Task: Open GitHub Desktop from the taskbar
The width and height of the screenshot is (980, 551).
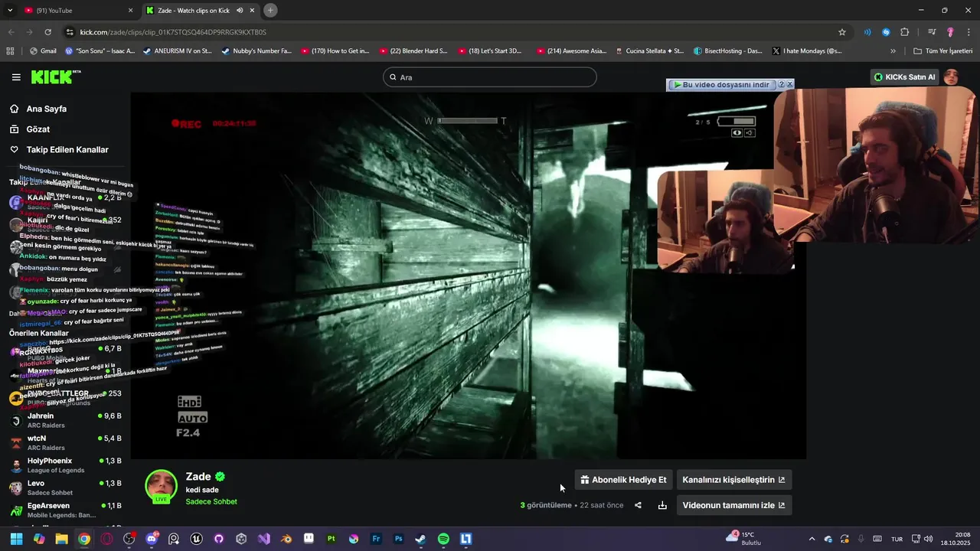Action: pyautogui.click(x=219, y=539)
